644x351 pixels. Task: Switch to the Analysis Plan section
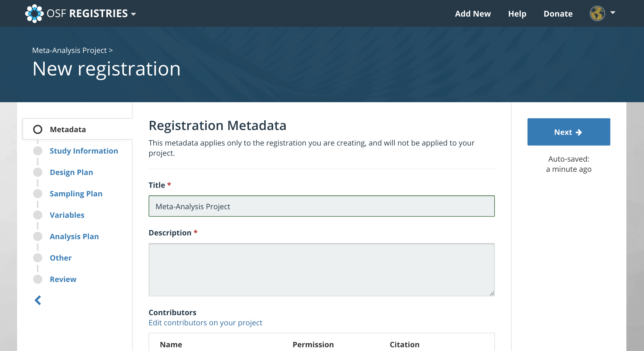click(74, 236)
